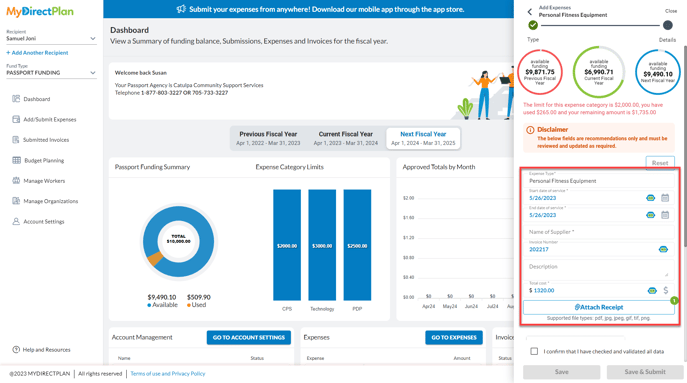Open the start date calendar picker icon
Viewport: 687px width, 383px height.
pos(665,198)
